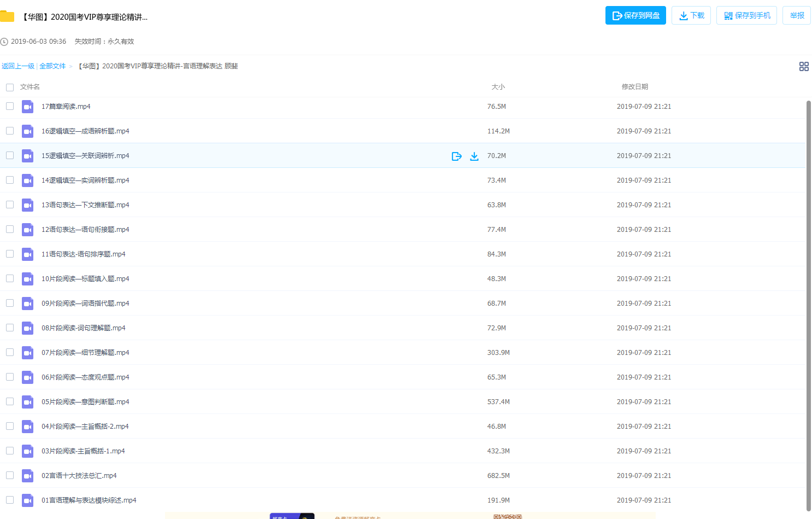Check the box for 14逻辑填空—实词辨析题.mp4
Screen dimensions: 812x519
(x=10, y=180)
